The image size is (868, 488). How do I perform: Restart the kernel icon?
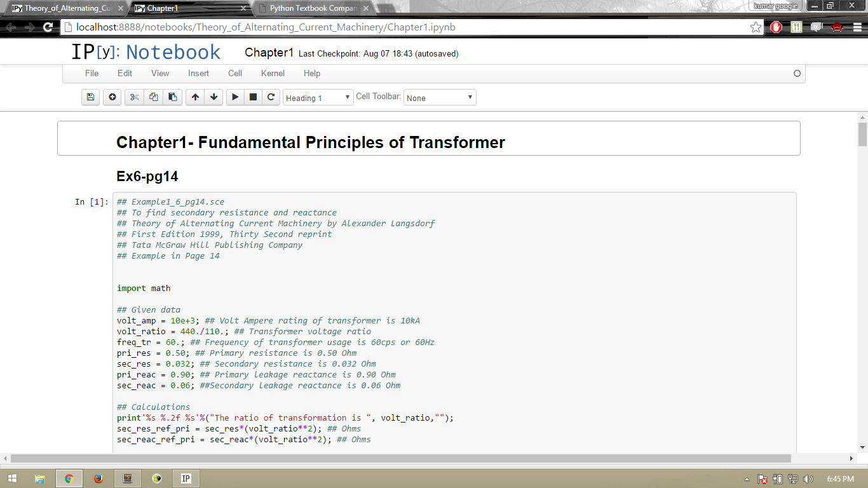click(x=271, y=97)
